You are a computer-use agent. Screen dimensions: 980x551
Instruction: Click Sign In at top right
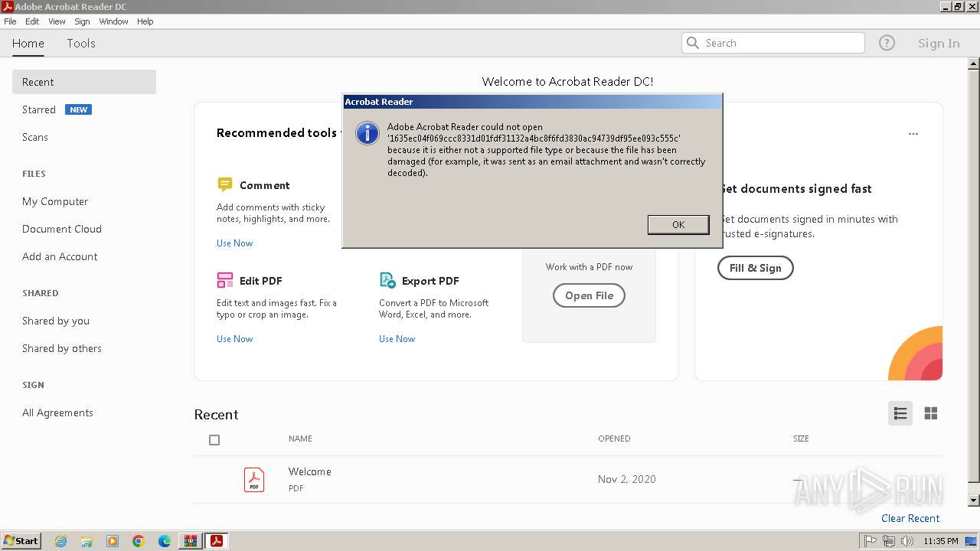[939, 43]
